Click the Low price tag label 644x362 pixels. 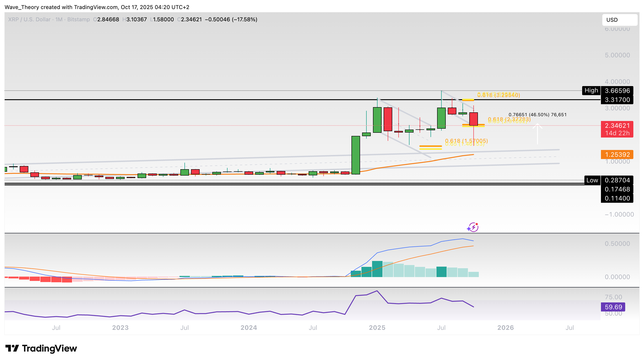[592, 180]
